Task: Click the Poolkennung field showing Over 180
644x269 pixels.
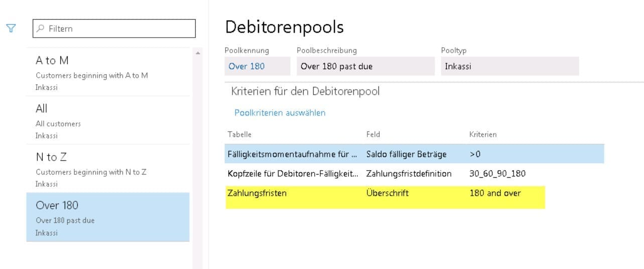Action: [x=257, y=66]
